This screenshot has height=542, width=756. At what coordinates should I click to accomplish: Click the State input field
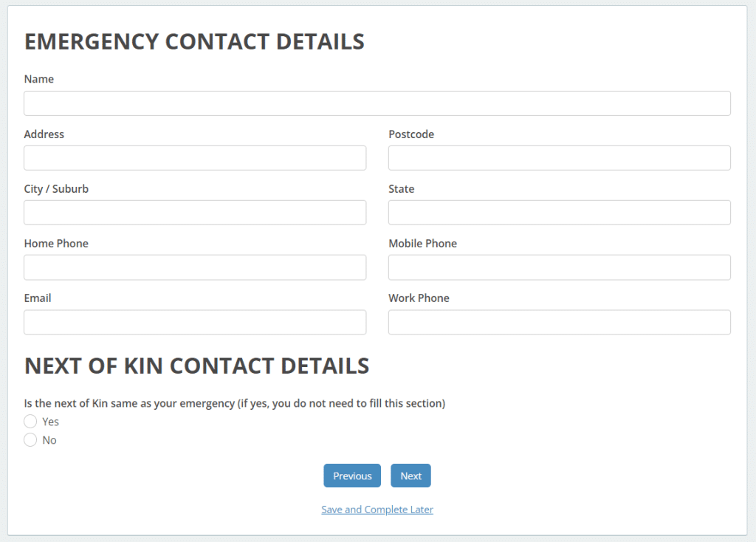coord(559,212)
